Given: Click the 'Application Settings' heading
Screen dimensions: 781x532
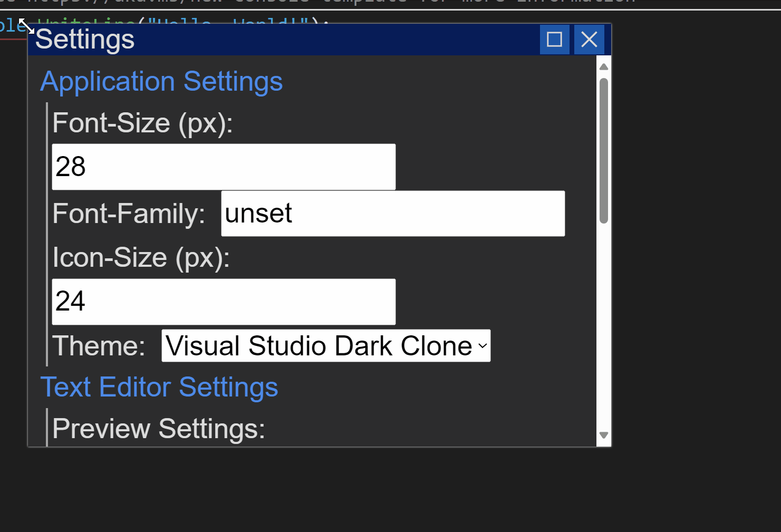Looking at the screenshot, I should (x=162, y=81).
